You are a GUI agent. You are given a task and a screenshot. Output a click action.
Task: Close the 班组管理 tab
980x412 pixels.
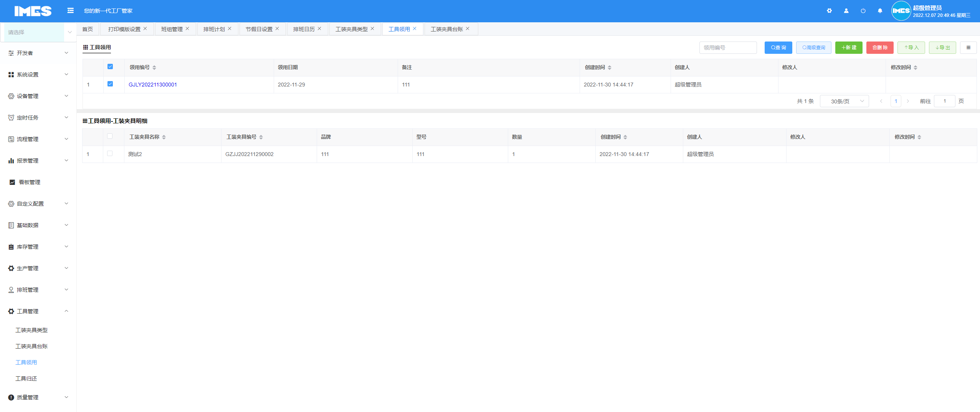187,28
